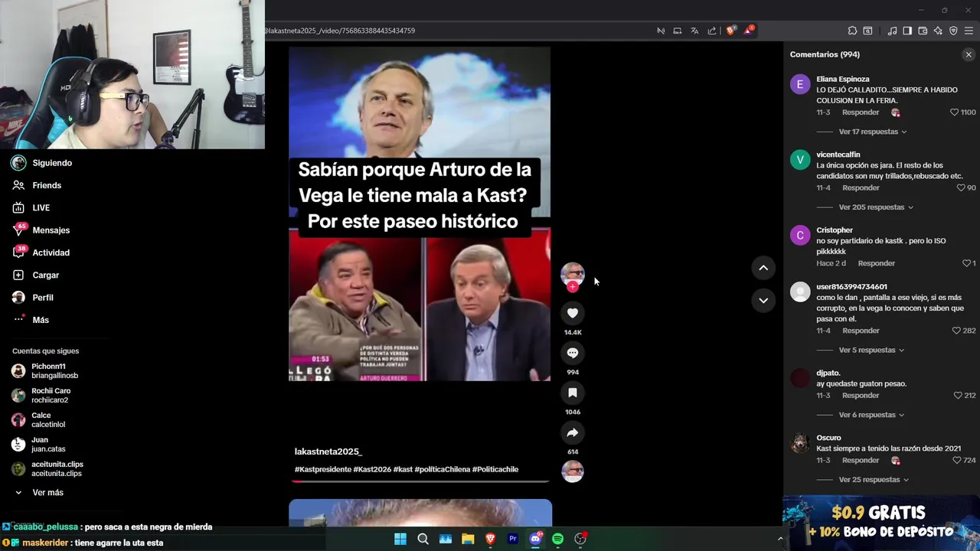Open Brave Rewards triangle icon
The height and width of the screenshot is (551, 980).
point(749,31)
